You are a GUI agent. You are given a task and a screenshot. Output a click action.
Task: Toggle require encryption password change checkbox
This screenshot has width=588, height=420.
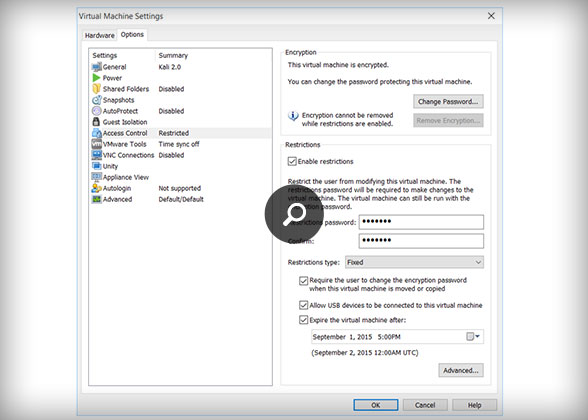(303, 280)
